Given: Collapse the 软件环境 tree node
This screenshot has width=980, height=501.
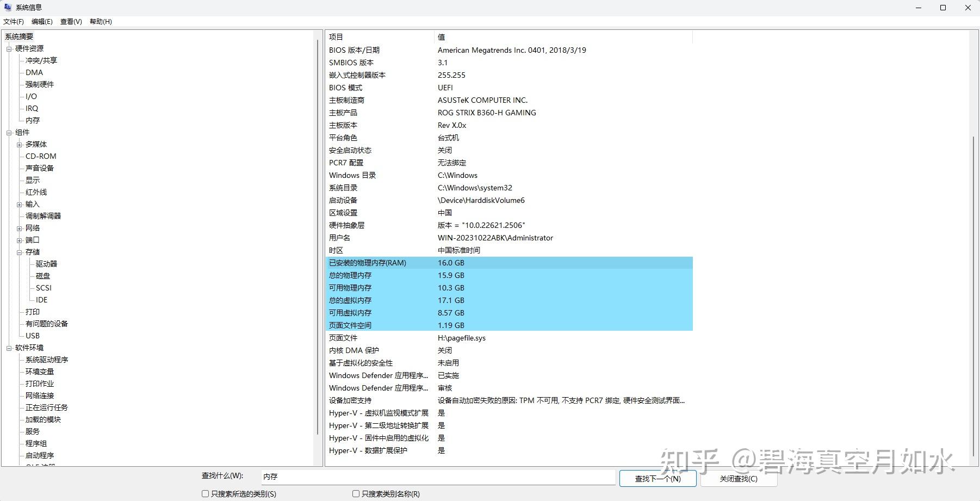Looking at the screenshot, I should [x=9, y=348].
